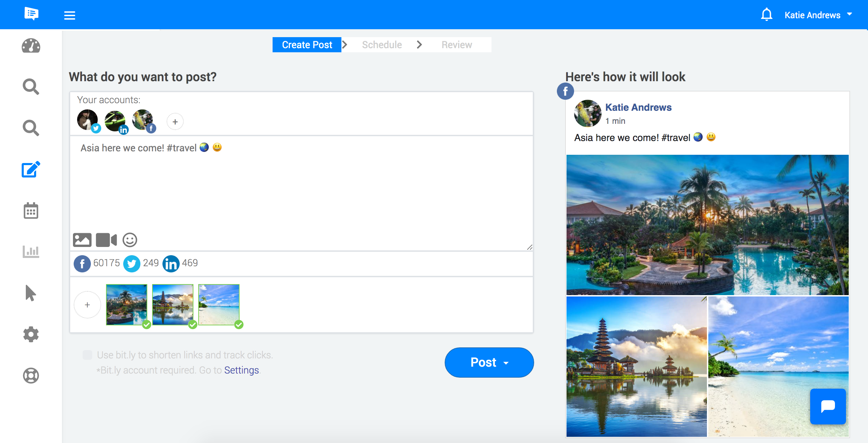Click the add account plus button

[x=175, y=122]
